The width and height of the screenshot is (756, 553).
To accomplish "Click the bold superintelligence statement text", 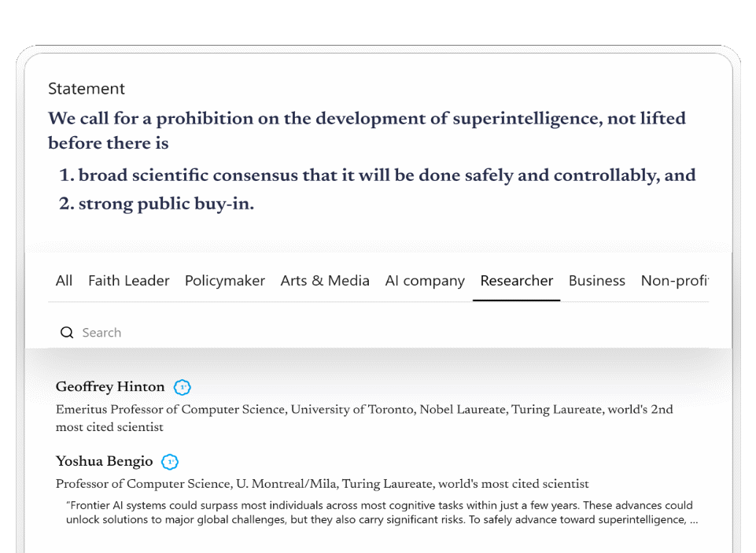I will (x=366, y=118).
